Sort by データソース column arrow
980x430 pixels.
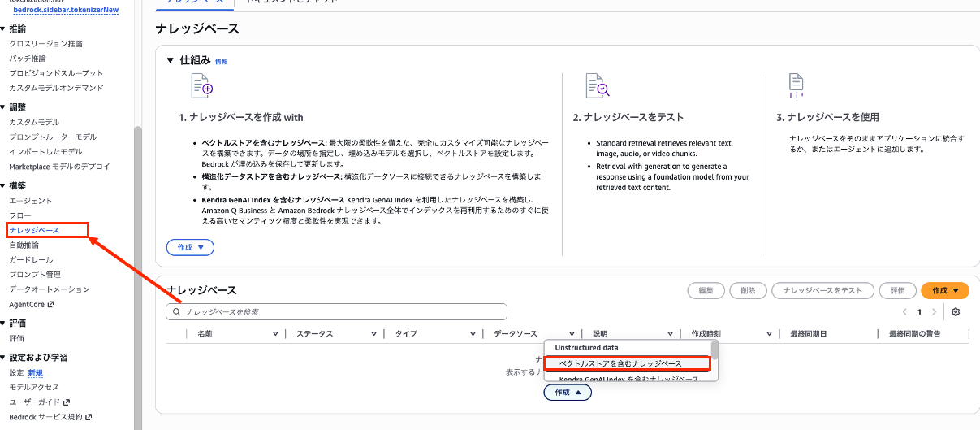pos(572,334)
